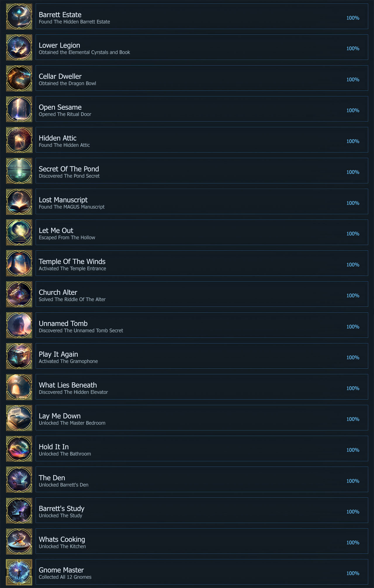
Task: Click the Let Me Out achievement title
Action: (x=56, y=231)
